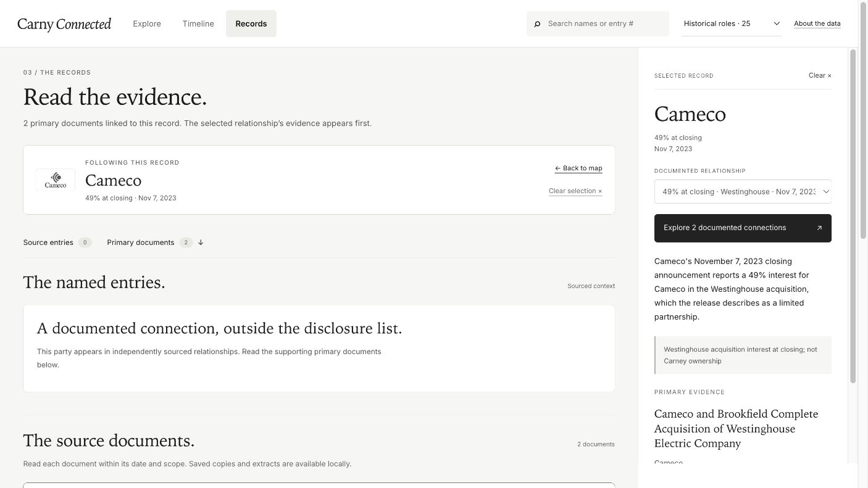Switch to the Timeline tab

[x=198, y=23]
